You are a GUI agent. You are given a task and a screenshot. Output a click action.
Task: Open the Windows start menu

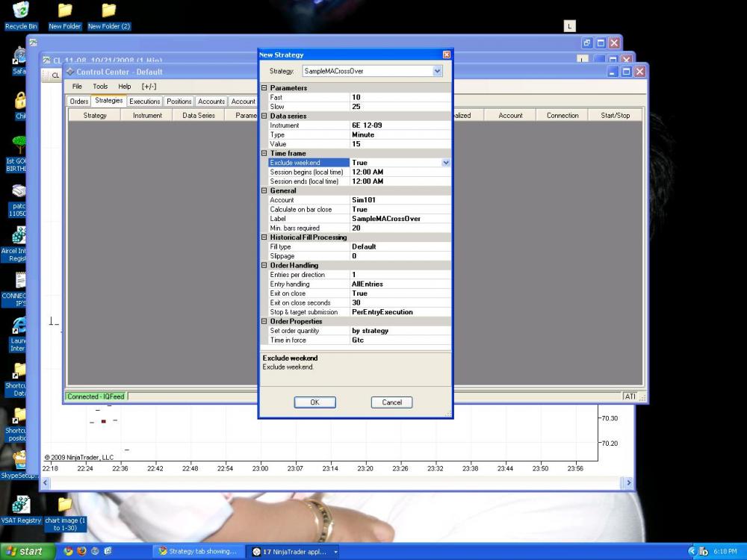click(x=28, y=552)
